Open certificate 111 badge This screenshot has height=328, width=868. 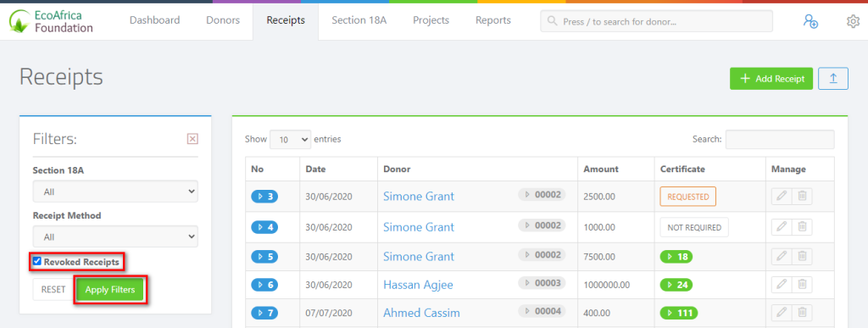pyautogui.click(x=679, y=313)
